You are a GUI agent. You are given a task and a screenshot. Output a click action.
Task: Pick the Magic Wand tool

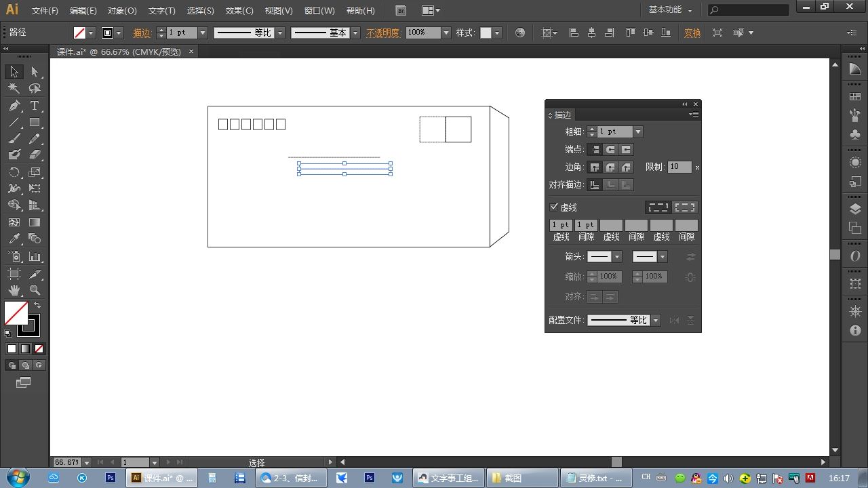[14, 88]
